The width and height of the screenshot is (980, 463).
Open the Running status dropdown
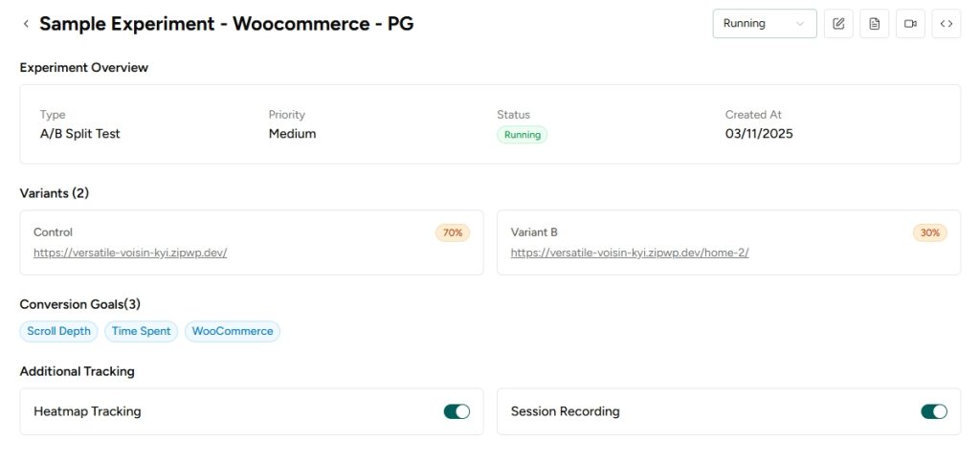tap(764, 24)
